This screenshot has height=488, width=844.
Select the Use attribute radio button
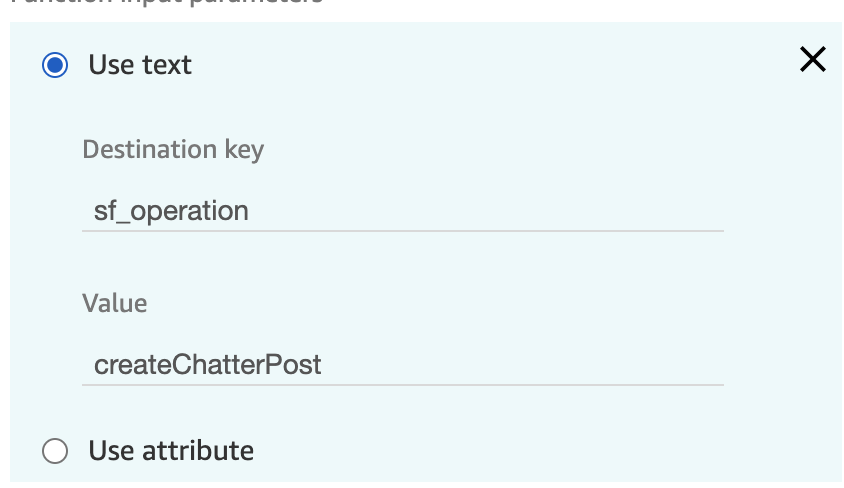[x=55, y=451]
